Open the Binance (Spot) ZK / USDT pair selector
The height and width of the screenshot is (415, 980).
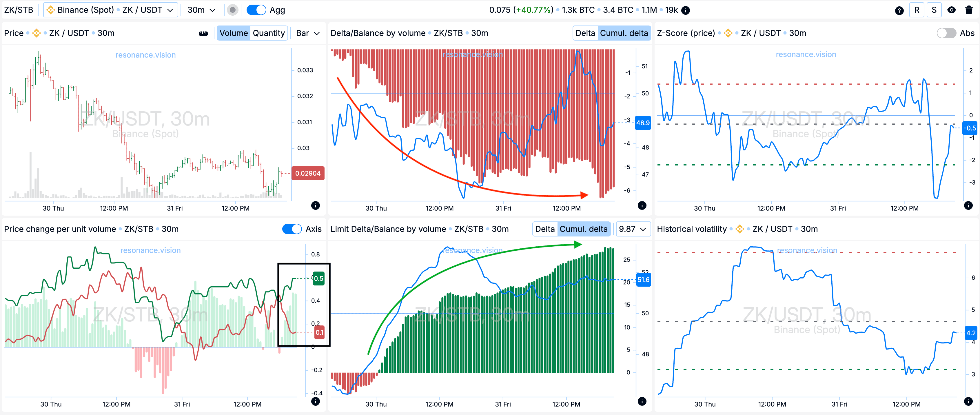(x=110, y=10)
